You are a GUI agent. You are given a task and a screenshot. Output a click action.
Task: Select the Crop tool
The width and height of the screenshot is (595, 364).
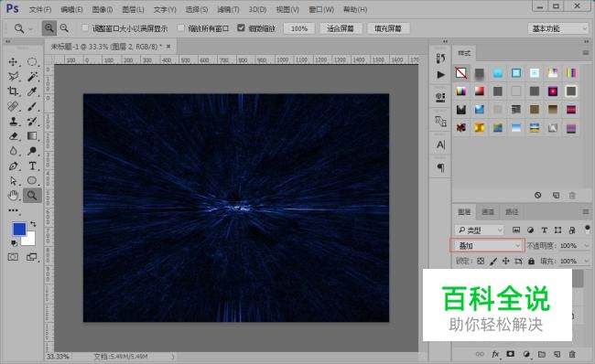coord(14,91)
